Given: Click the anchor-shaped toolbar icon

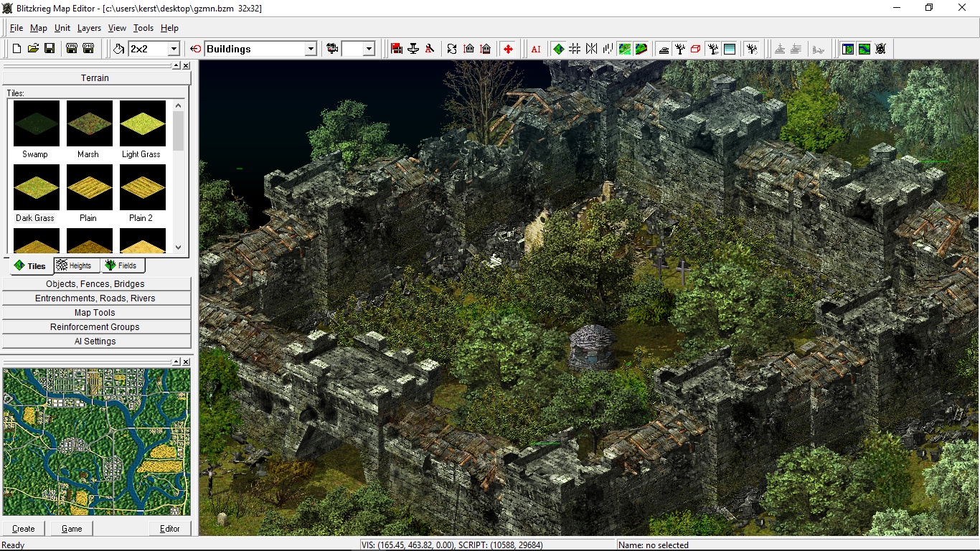Looking at the screenshot, I should (413, 49).
